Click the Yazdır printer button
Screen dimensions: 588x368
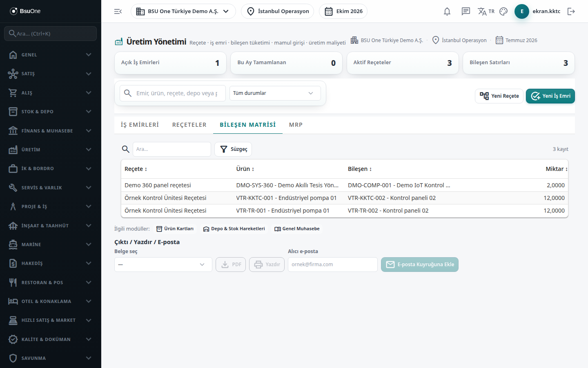(x=267, y=265)
